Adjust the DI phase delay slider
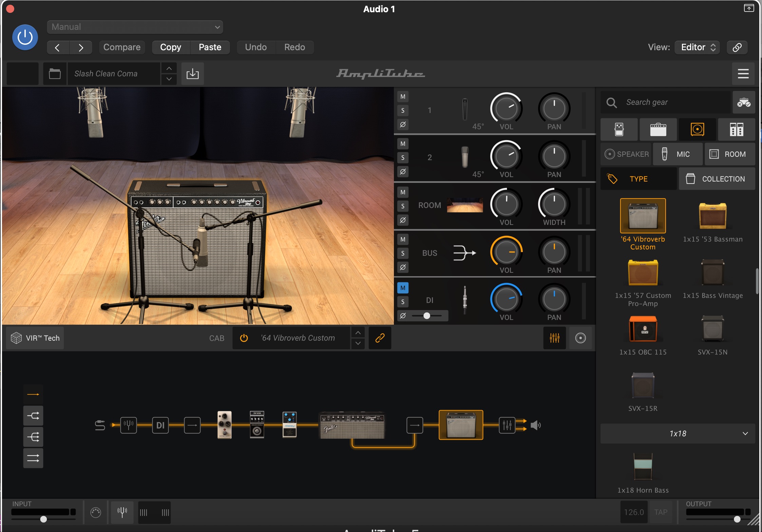Viewport: 762px width, 532px height. pyautogui.click(x=427, y=316)
